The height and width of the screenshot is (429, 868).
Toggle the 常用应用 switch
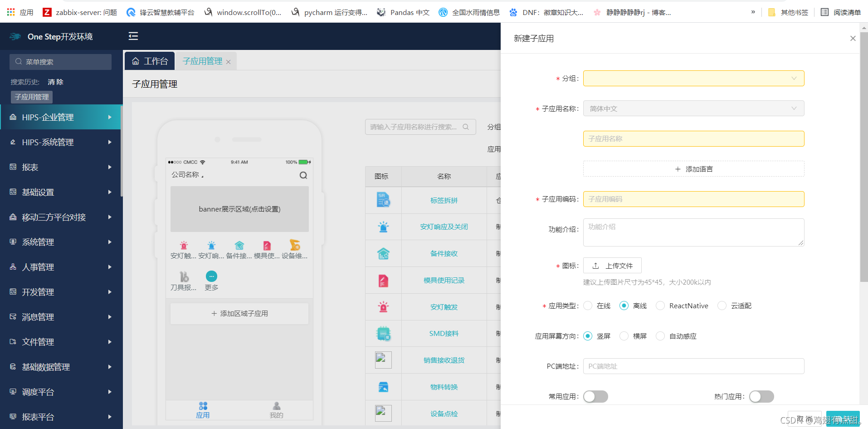(595, 396)
